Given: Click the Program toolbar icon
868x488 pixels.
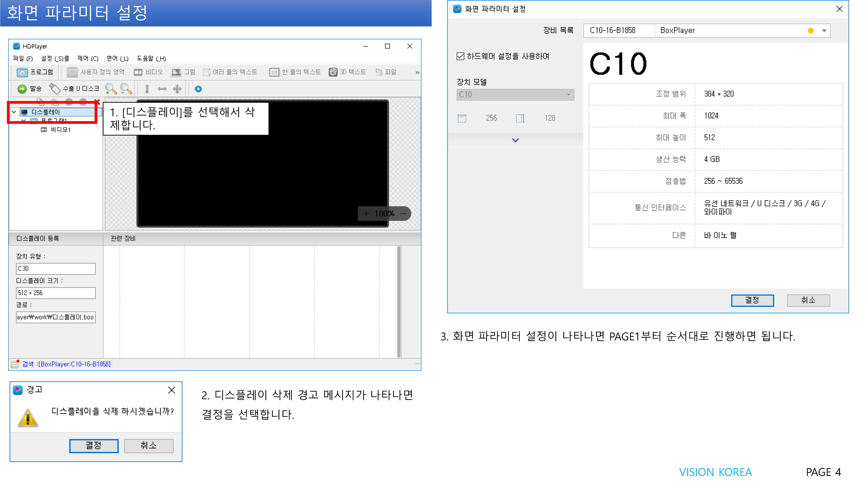Looking at the screenshot, I should tap(35, 72).
